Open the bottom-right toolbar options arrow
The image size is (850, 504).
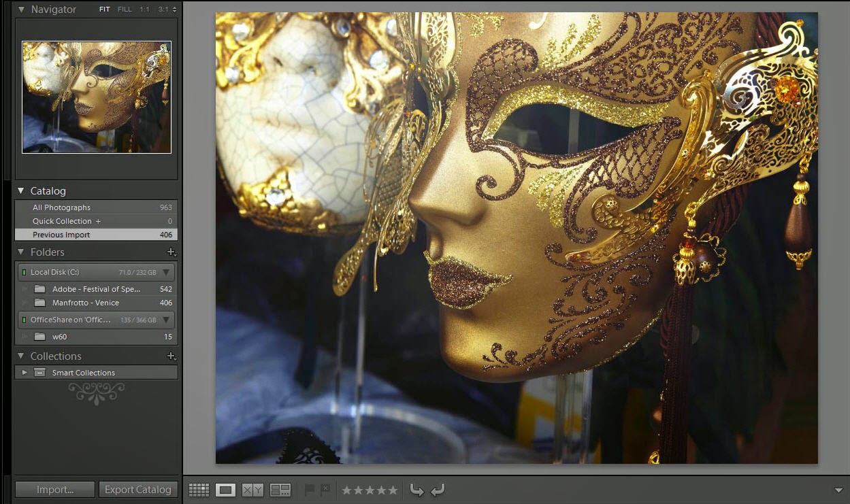pyautogui.click(x=839, y=488)
